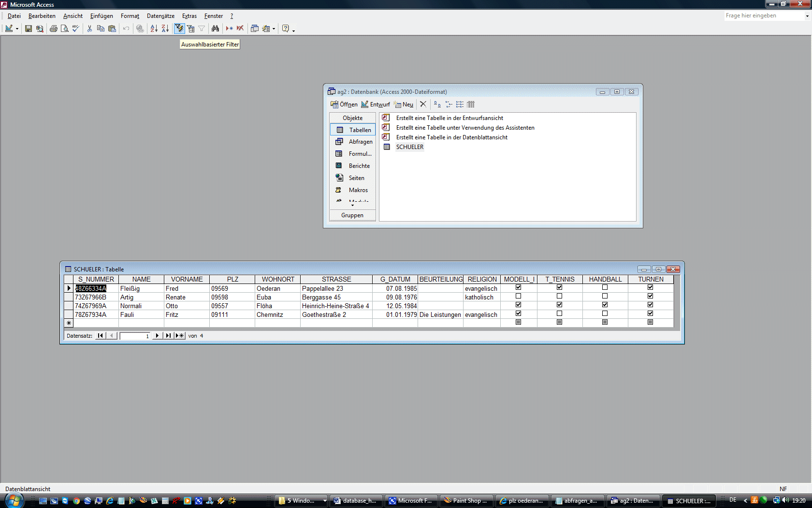Click the Gruppen bar
Image resolution: width=812 pixels, height=508 pixels.
[x=352, y=215]
